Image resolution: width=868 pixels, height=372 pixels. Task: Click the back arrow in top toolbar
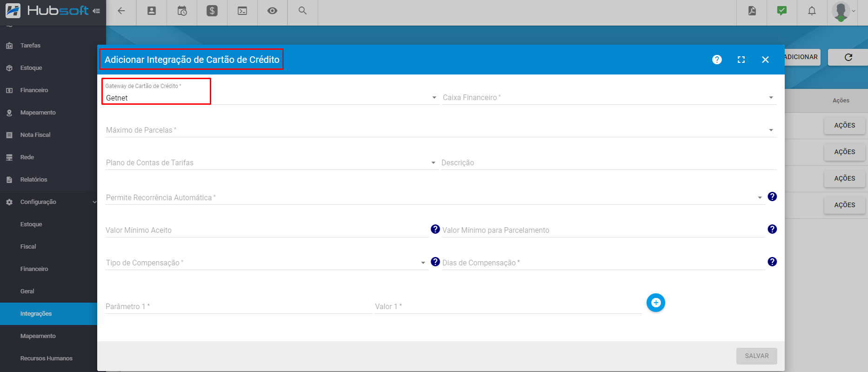click(x=121, y=11)
